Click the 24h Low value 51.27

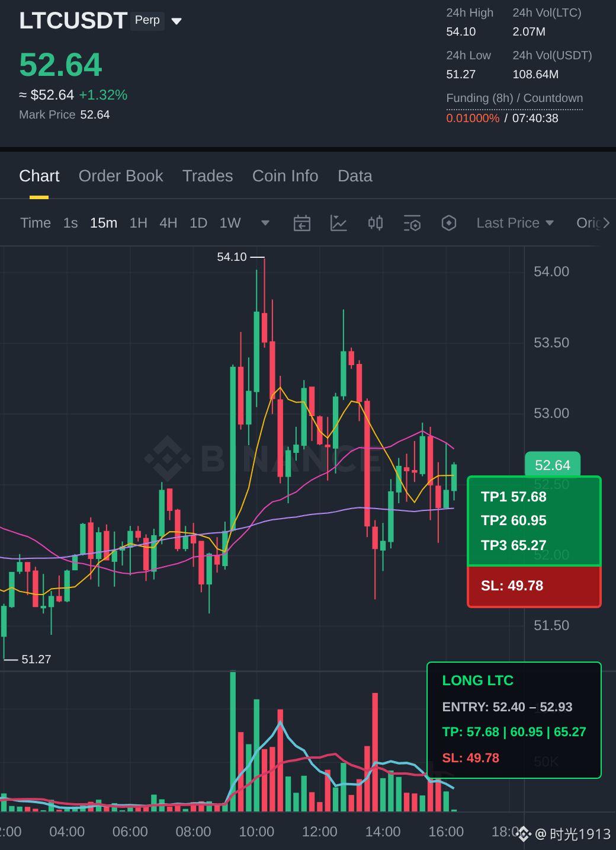461,75
